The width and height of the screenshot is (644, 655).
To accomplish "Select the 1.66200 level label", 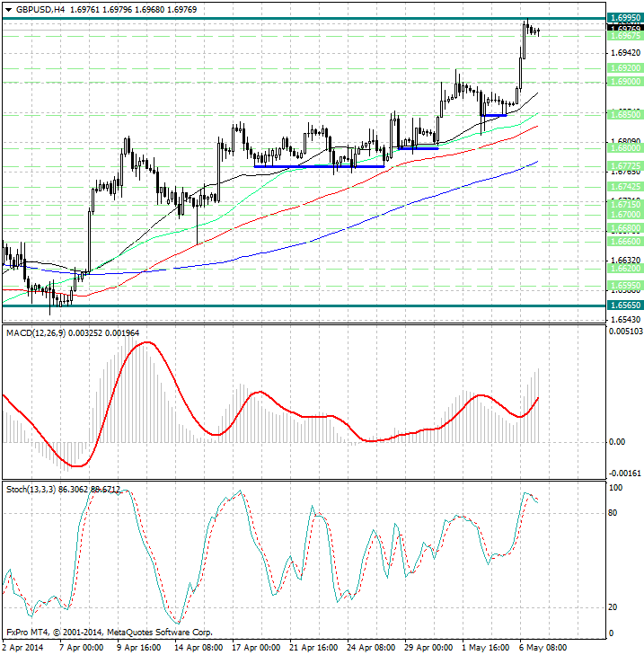I will point(625,268).
